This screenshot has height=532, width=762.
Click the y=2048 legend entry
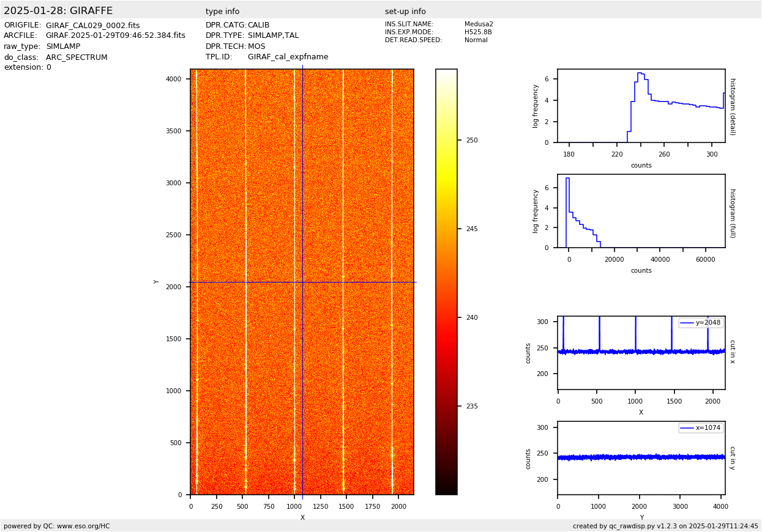tap(701, 323)
